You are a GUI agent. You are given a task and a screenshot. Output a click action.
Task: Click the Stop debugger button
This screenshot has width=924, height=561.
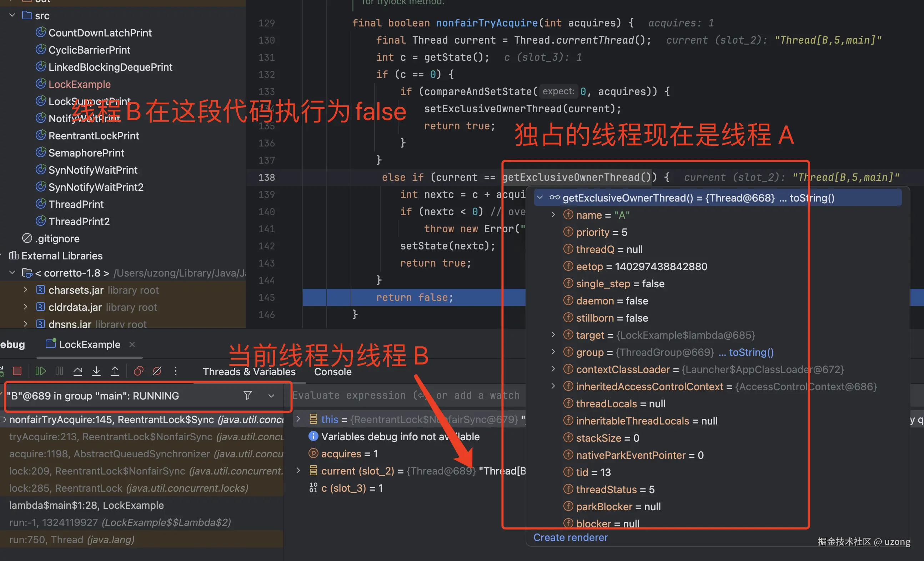[x=17, y=371]
